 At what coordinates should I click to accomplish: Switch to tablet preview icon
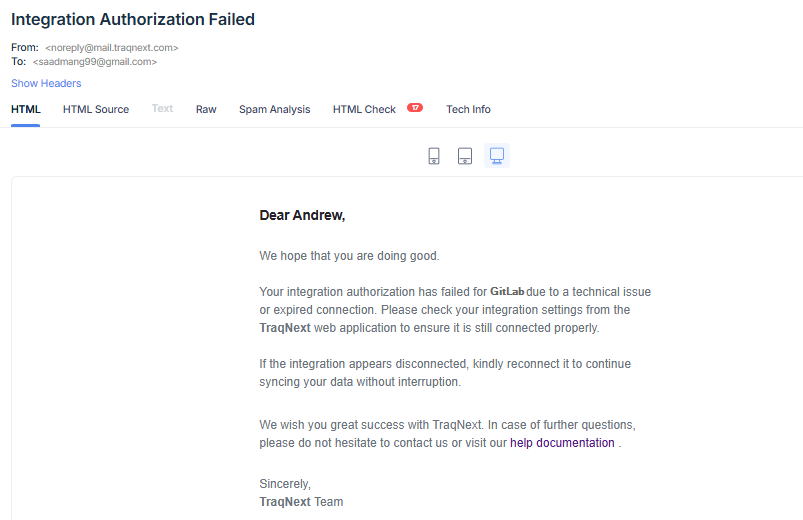pyautogui.click(x=465, y=155)
